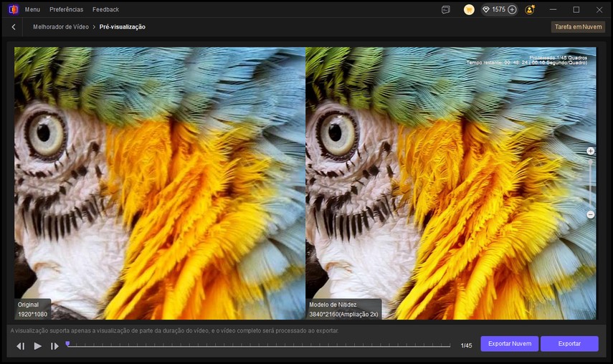Click the original video preview

(159, 183)
